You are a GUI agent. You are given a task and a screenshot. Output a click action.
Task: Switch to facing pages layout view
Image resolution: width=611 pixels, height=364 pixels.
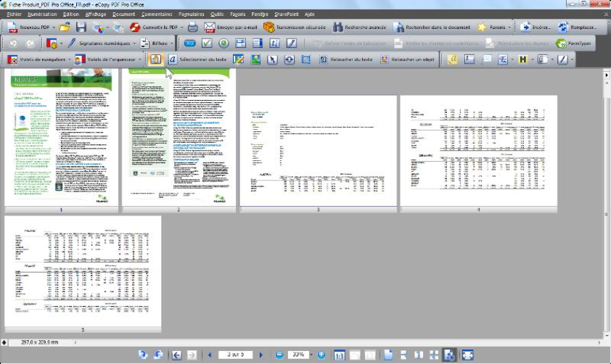coord(419,355)
